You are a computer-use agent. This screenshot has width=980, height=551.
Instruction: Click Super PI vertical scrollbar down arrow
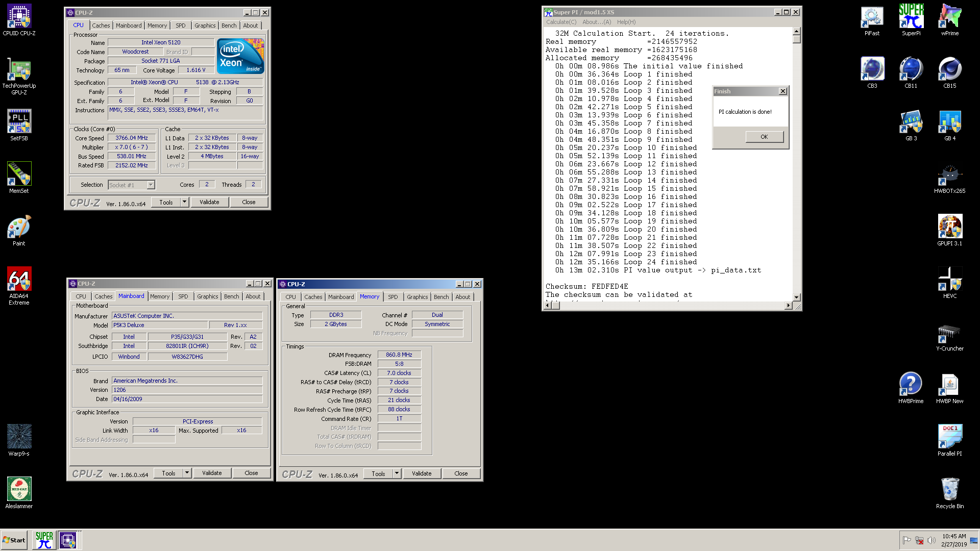(x=796, y=297)
